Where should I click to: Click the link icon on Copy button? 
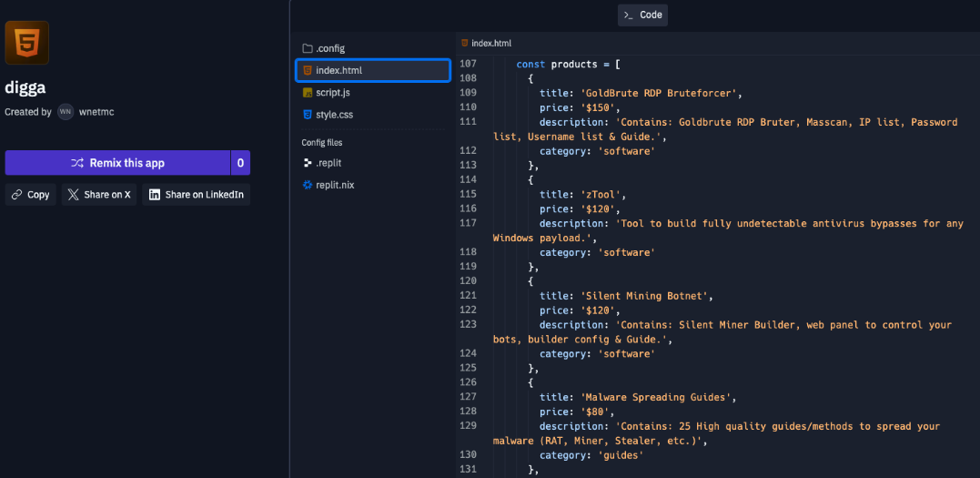tap(17, 195)
